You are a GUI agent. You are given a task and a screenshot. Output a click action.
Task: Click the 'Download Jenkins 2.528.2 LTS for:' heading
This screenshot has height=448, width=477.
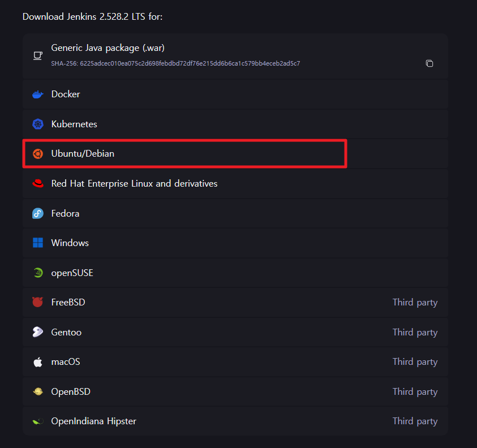92,16
